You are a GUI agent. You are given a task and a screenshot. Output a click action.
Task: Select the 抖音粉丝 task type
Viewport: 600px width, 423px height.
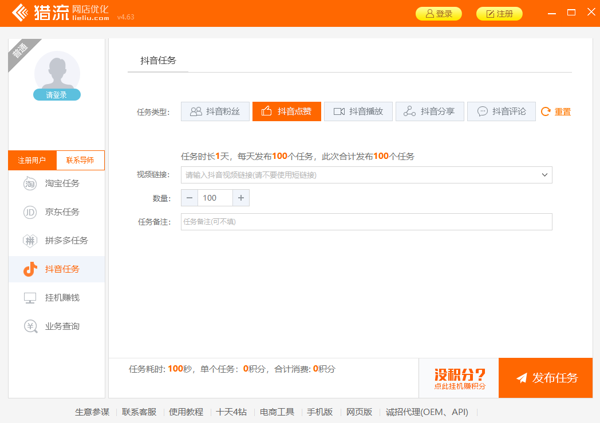(x=215, y=112)
